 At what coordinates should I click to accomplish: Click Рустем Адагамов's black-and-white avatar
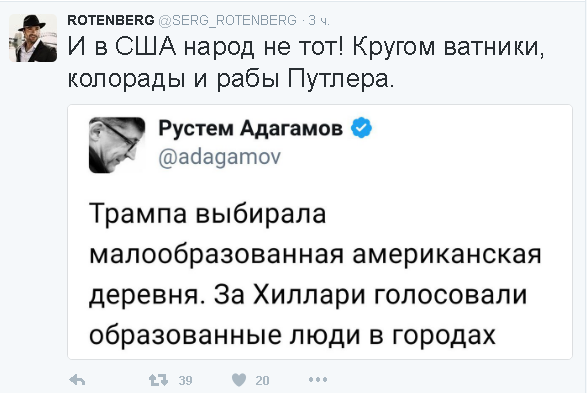[117, 145]
